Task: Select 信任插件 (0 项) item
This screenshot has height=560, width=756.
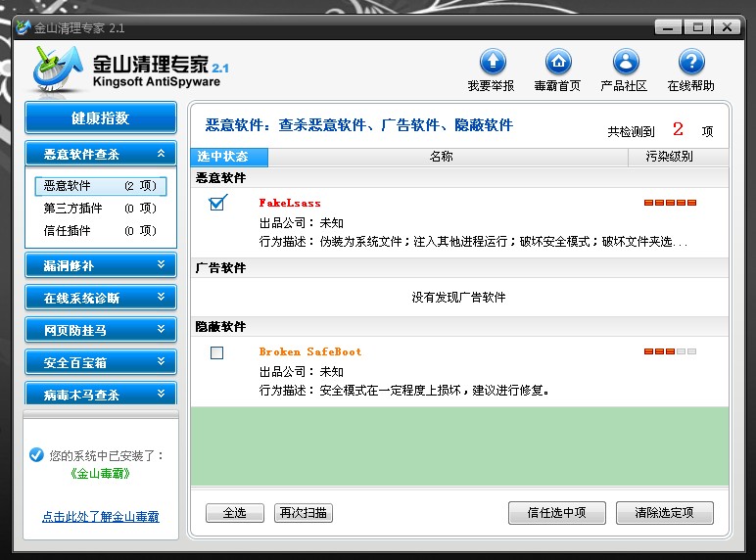Action: [101, 231]
